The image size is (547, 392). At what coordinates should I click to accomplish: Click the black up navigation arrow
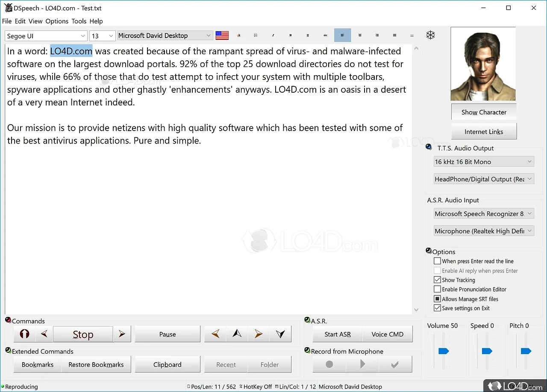pos(237,334)
